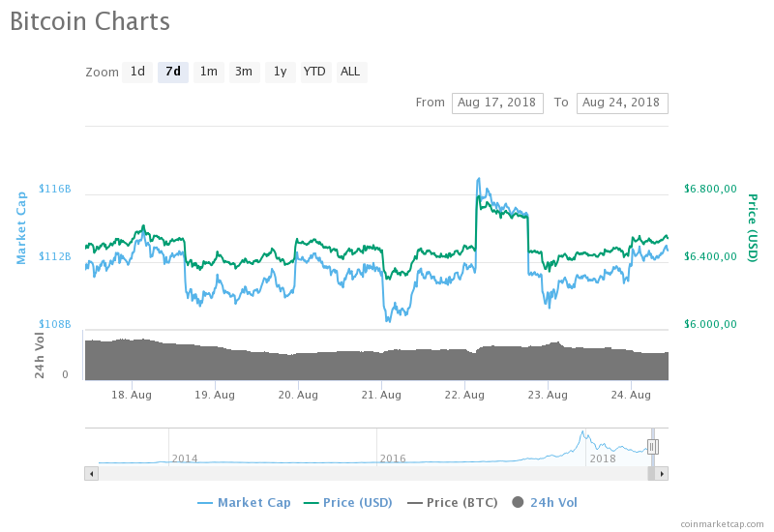Screen dimensions: 774x532
Task: Click the 23. Aug axis label
Action: pos(548,395)
